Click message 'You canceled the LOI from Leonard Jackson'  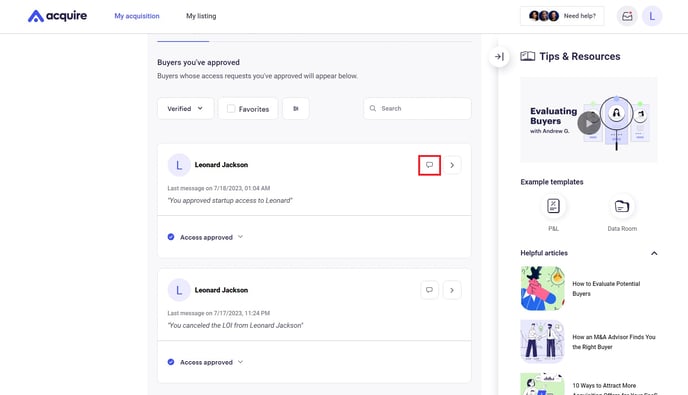click(x=235, y=326)
